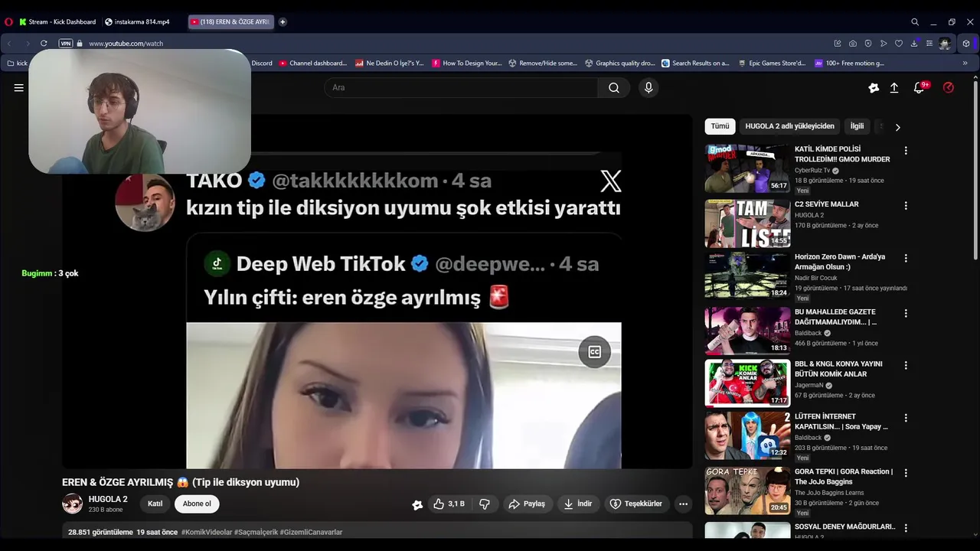This screenshot has width=980, height=551.
Task: Start voice search with microphone
Action: point(648,88)
